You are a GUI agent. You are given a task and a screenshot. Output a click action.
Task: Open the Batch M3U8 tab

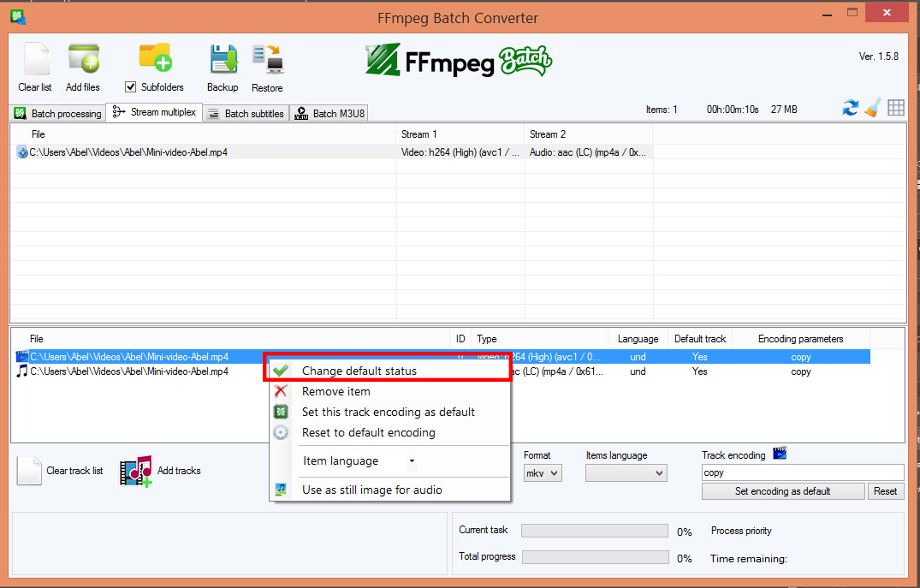329,113
